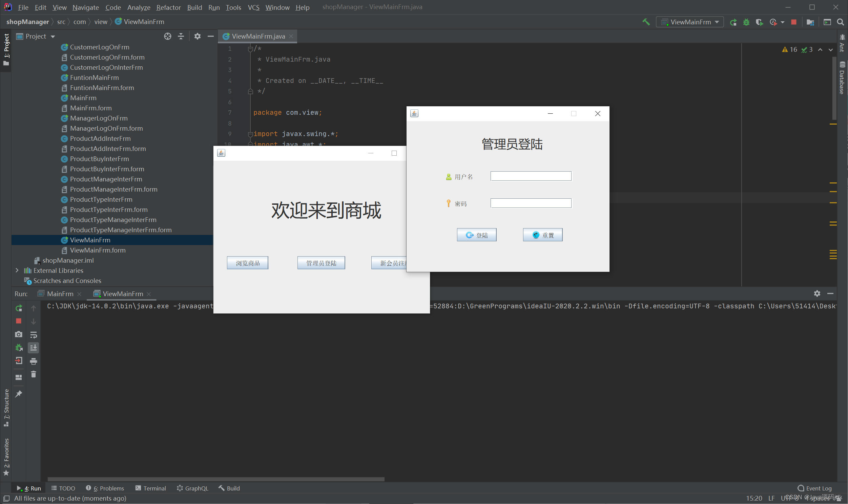The width and height of the screenshot is (848, 504).
Task: Click the 密码 password field
Action: tap(531, 203)
